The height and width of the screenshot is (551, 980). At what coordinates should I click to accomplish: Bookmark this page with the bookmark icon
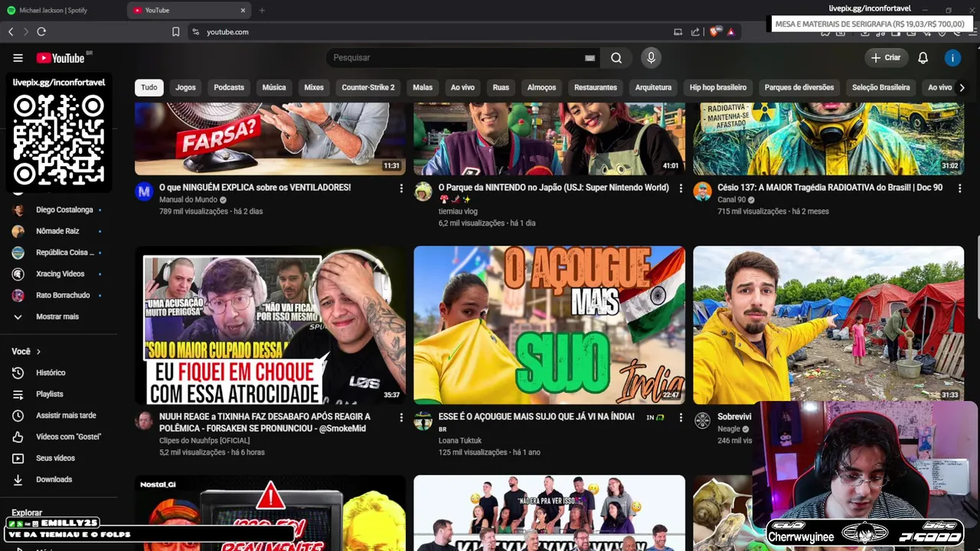coord(175,31)
